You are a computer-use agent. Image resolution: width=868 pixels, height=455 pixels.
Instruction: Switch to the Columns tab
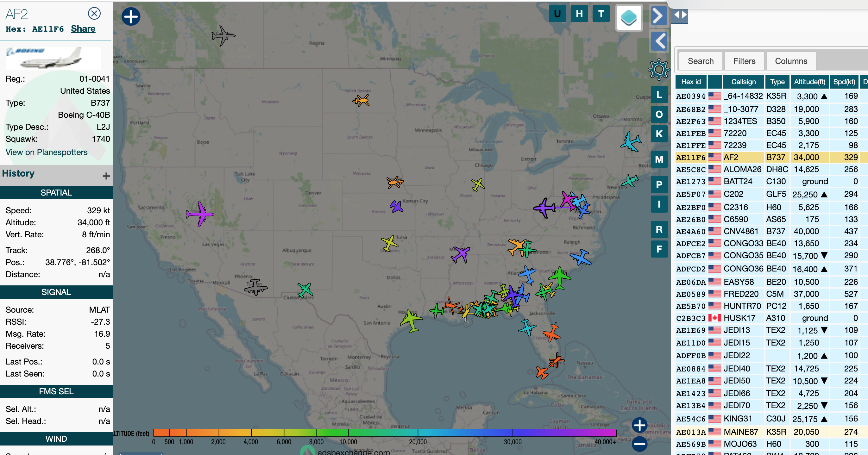tap(791, 61)
